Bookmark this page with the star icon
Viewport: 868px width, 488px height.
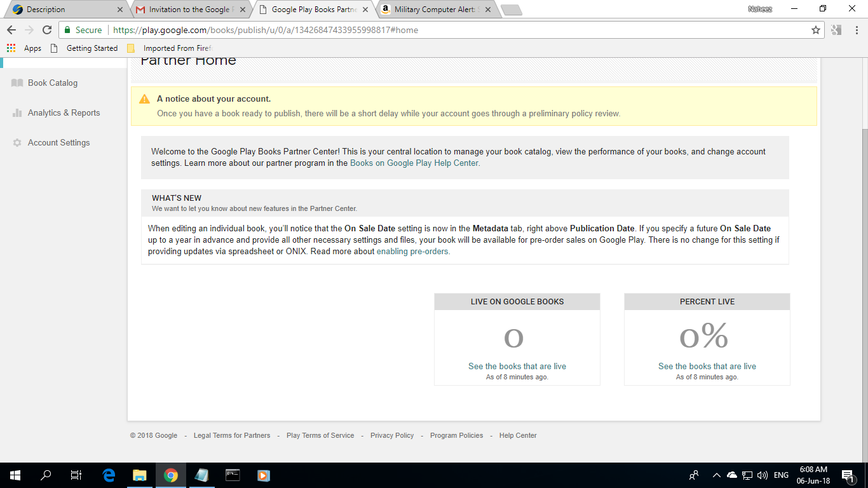(816, 30)
